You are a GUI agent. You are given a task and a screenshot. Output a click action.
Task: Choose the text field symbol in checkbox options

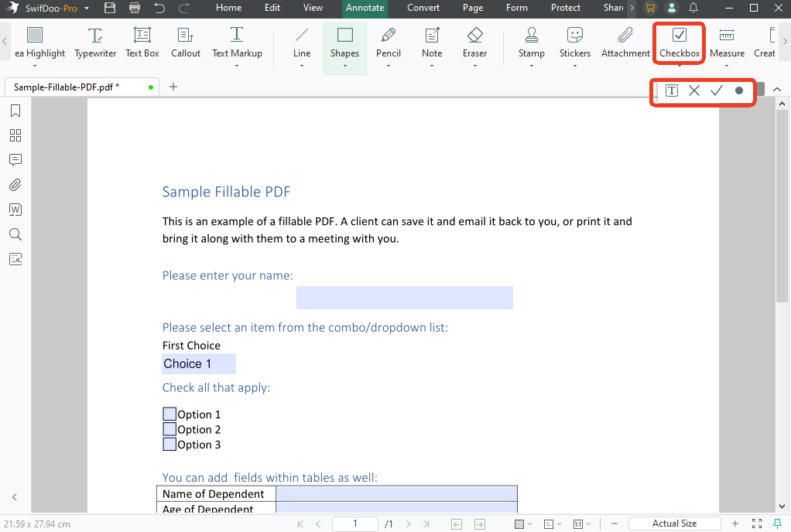click(x=672, y=90)
